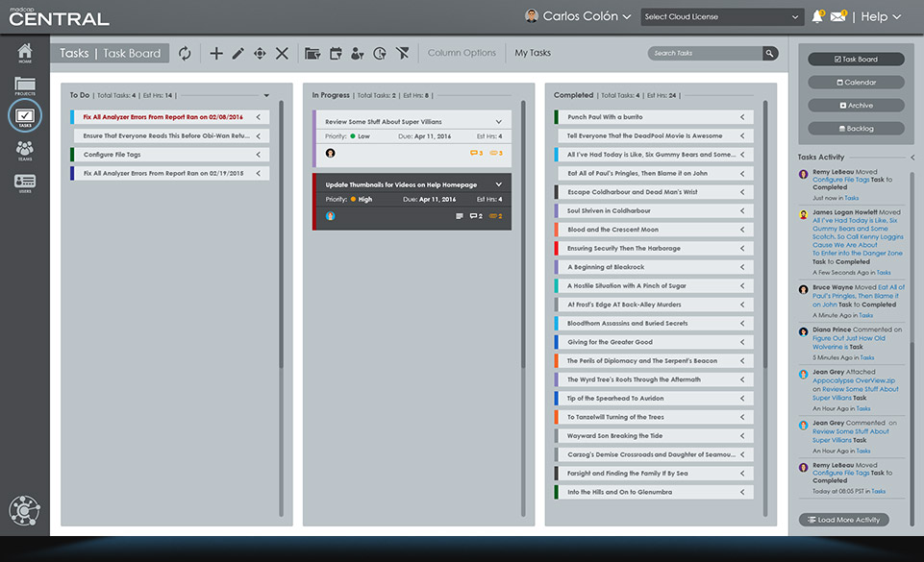Open Select Cloud License dropdown
This screenshot has width=924, height=562.
point(721,16)
